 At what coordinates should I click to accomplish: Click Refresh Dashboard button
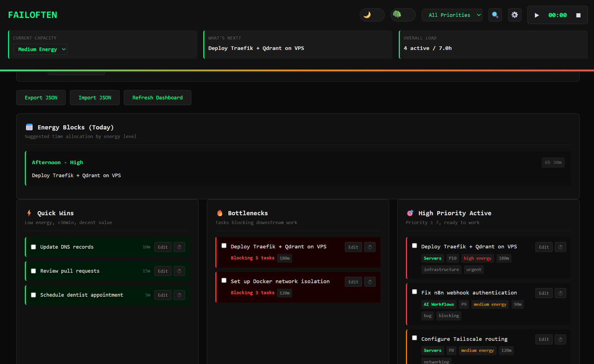(x=157, y=97)
